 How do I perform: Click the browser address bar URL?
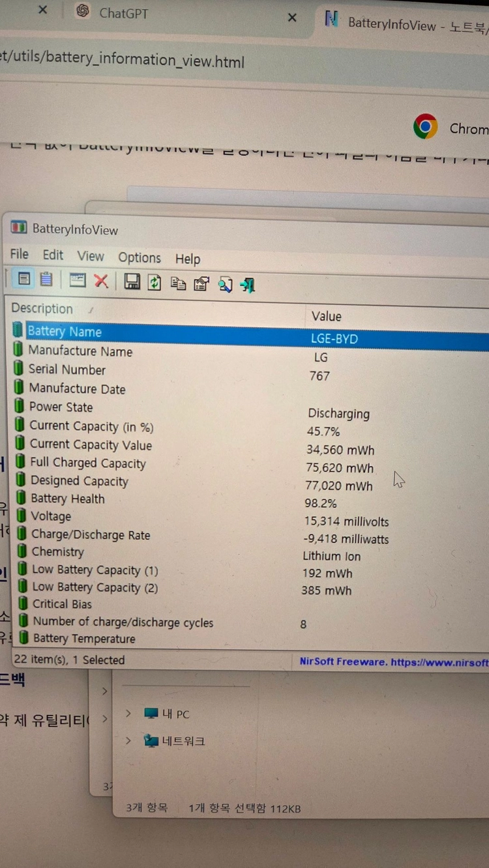click(x=123, y=61)
